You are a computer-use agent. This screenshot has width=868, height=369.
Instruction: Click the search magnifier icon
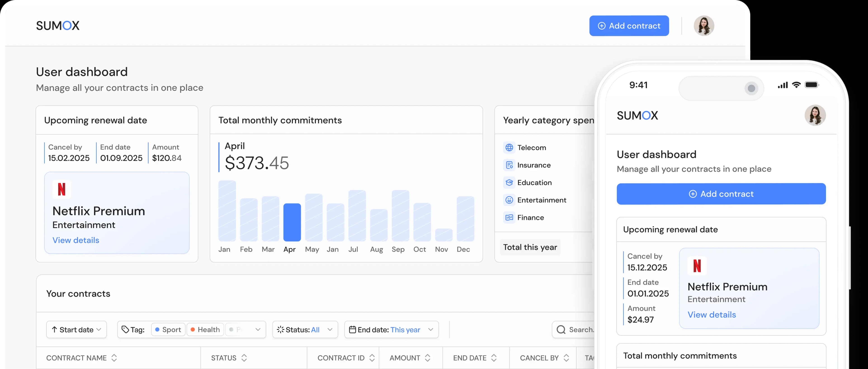(x=561, y=330)
